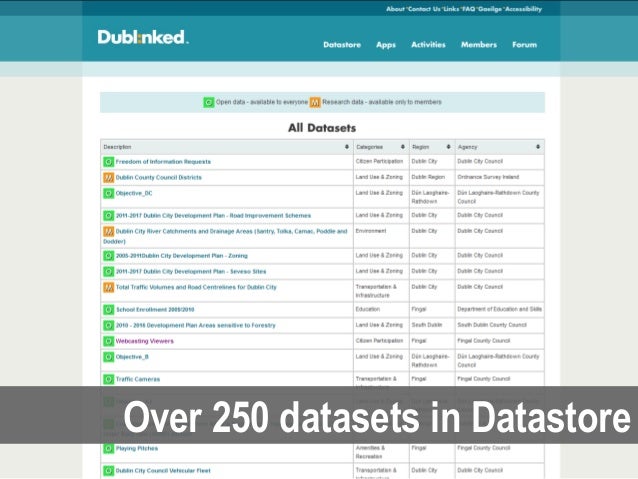The image size is (638, 479).
Task: Click open-data icon beside School Enrollment dataset
Action: [108, 310]
